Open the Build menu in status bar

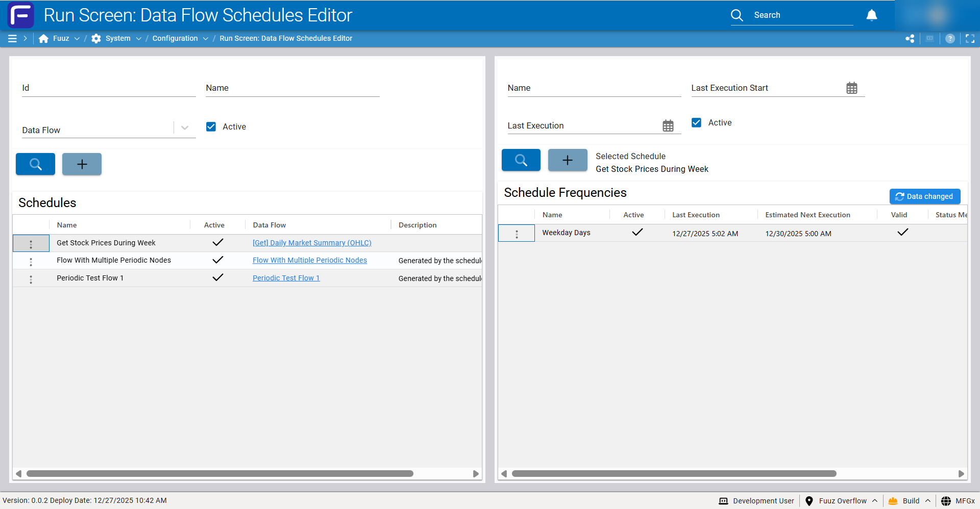point(911,501)
